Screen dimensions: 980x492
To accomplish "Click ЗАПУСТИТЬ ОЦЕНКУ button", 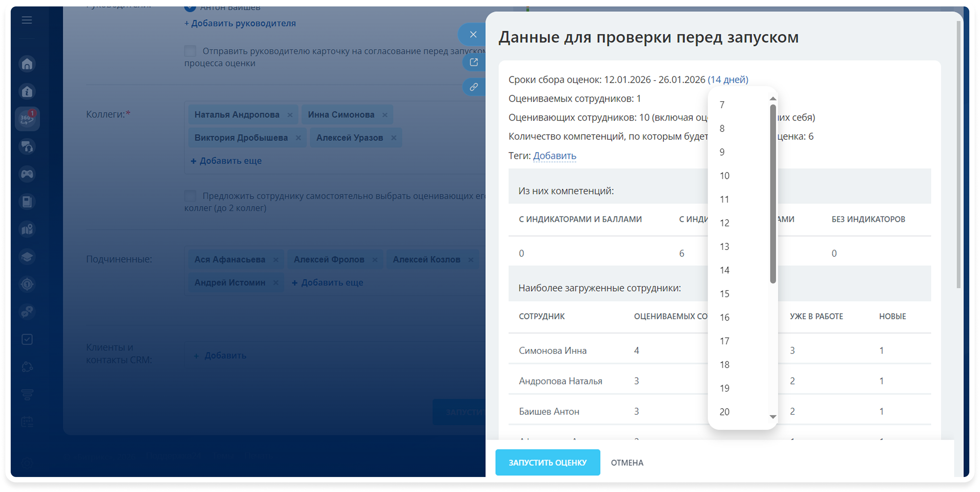I will click(548, 463).
